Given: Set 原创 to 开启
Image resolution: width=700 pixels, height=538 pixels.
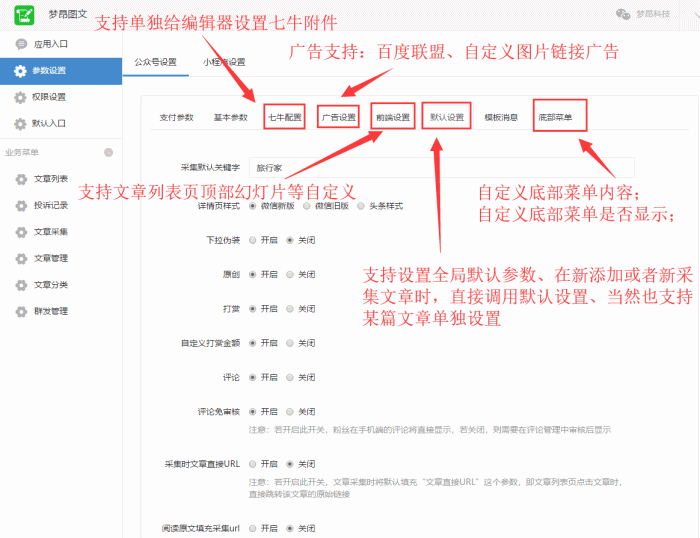Looking at the screenshot, I should [x=253, y=275].
